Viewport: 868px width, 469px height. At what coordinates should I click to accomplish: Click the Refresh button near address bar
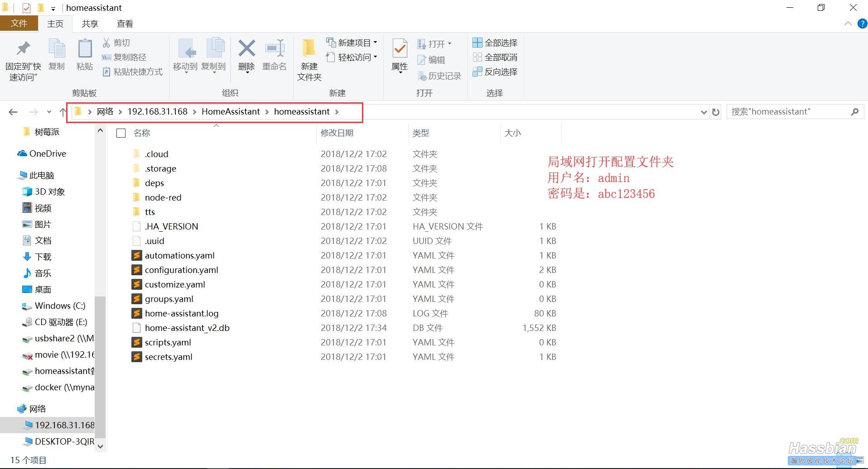click(x=716, y=112)
